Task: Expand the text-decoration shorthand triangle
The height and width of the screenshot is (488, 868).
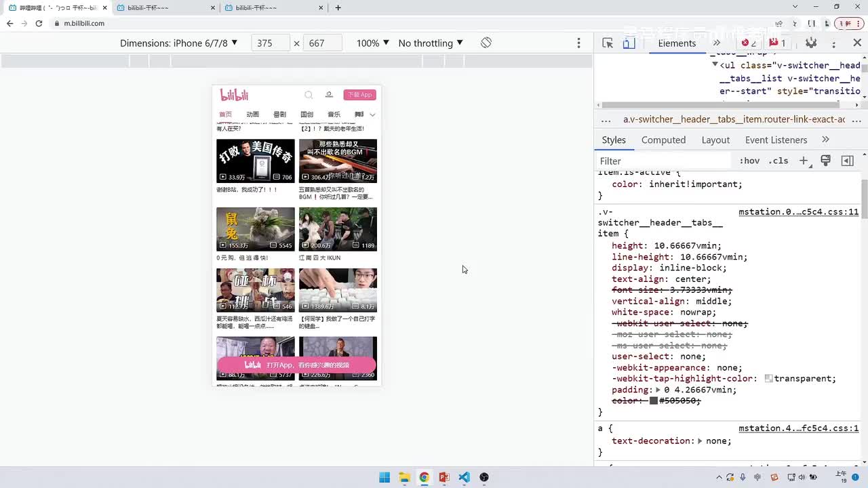Action: click(x=699, y=441)
